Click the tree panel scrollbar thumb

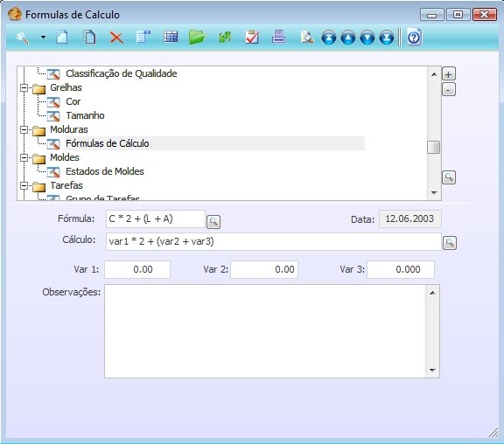tap(434, 148)
